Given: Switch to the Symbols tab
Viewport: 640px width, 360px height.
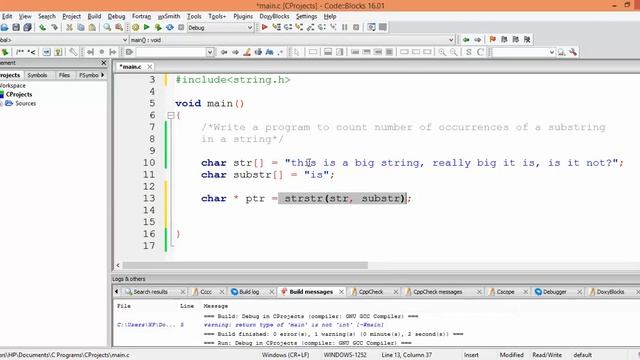Looking at the screenshot, I should [37, 75].
